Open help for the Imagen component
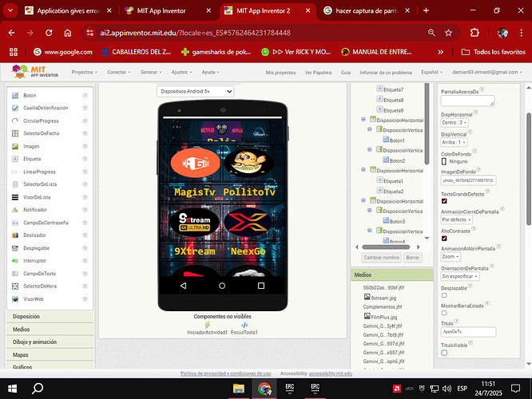This screenshot has height=399, width=532. pyautogui.click(x=85, y=147)
